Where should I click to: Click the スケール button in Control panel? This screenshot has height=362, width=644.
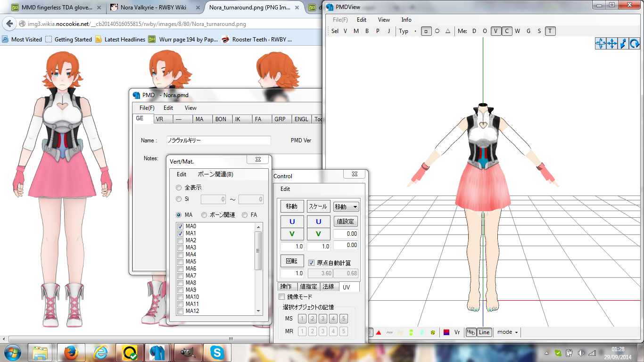319,206
